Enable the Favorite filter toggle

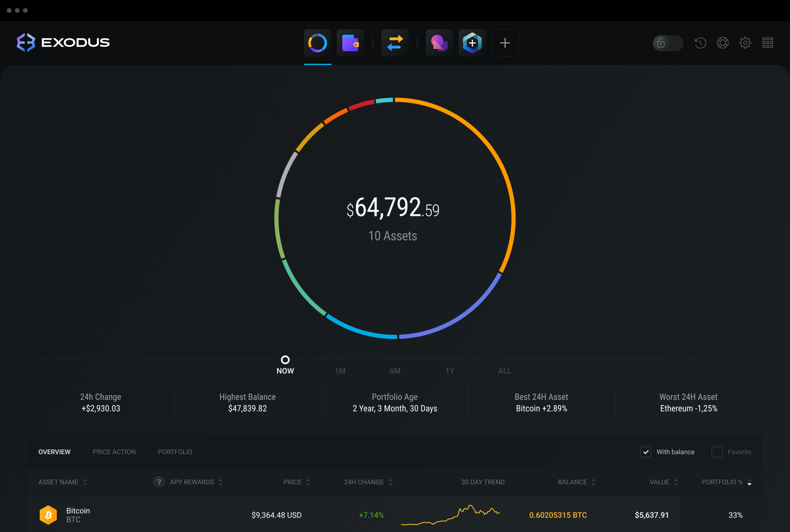[717, 452]
